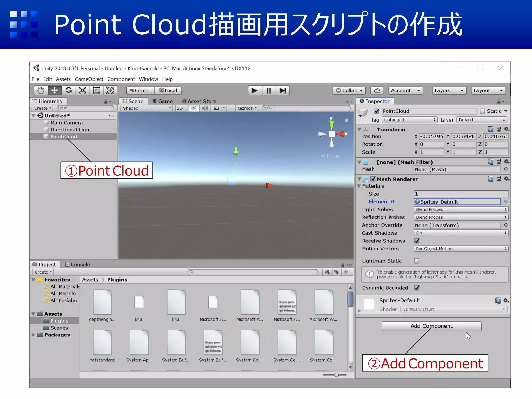Open the Component menu
The image size is (532, 399).
click(x=121, y=79)
